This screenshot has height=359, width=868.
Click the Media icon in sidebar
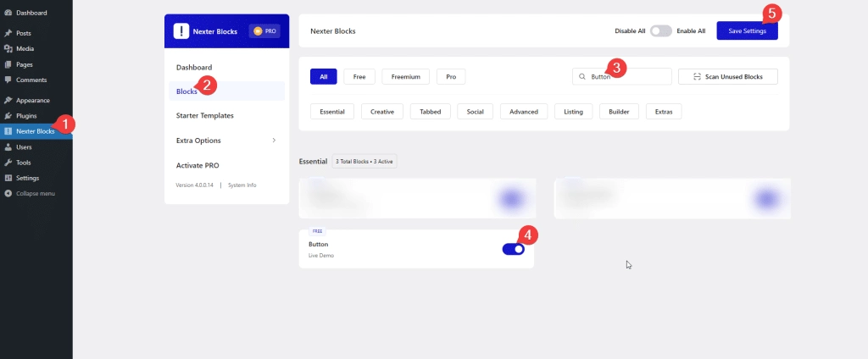point(8,48)
